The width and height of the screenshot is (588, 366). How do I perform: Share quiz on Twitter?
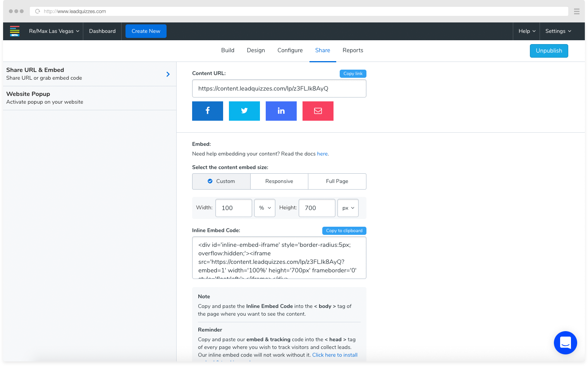pos(244,111)
